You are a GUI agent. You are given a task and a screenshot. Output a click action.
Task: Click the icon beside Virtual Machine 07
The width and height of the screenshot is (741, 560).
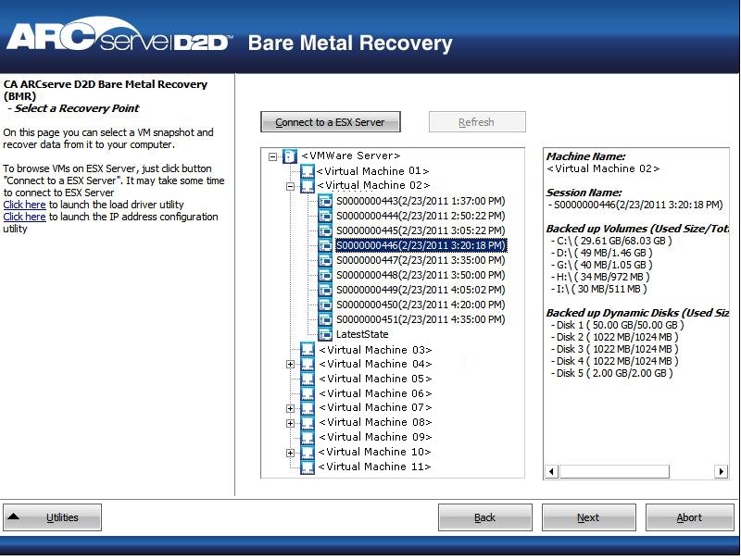pyautogui.click(x=308, y=408)
